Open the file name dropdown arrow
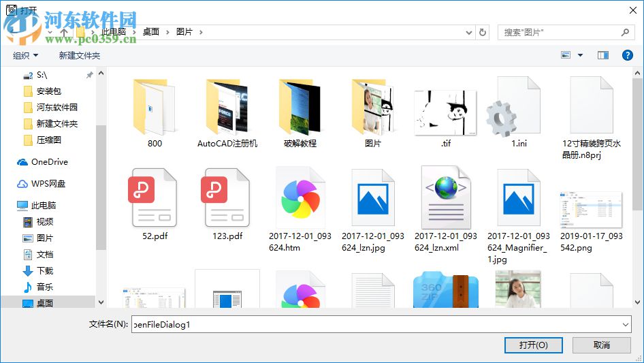The height and width of the screenshot is (363, 644). [626, 324]
